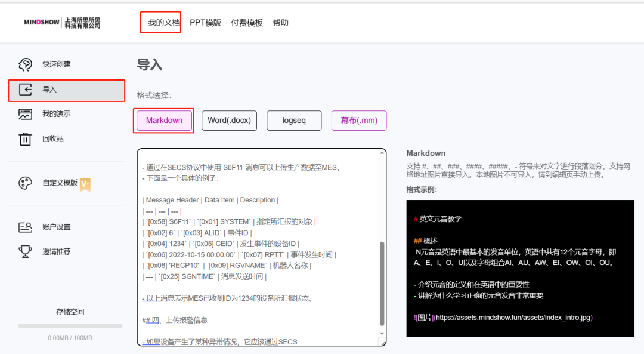Open 我的演示 (My Presentations) via its sidebar icon
The width and height of the screenshot is (644, 354).
25,113
